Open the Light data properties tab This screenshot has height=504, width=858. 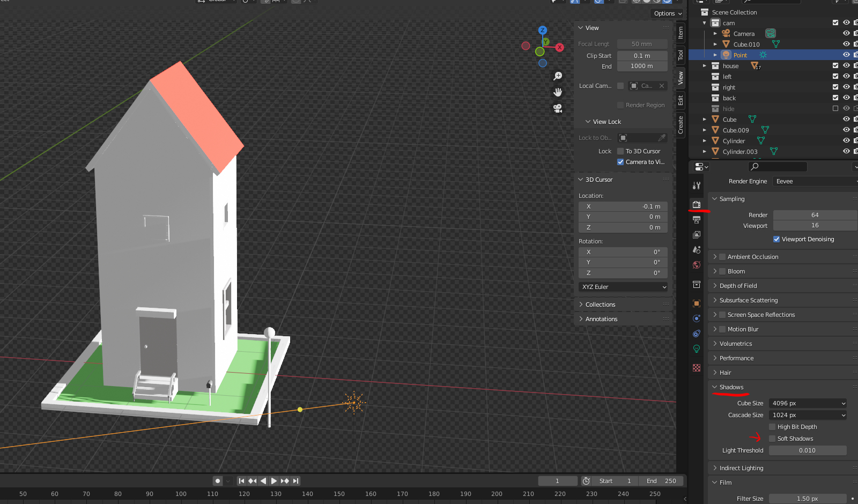pyautogui.click(x=697, y=349)
